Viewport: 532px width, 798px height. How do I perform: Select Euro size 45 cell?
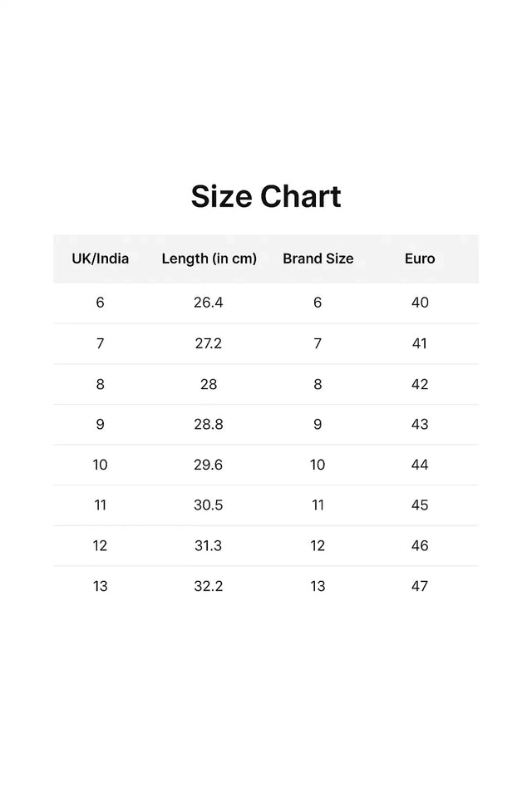pos(420,505)
